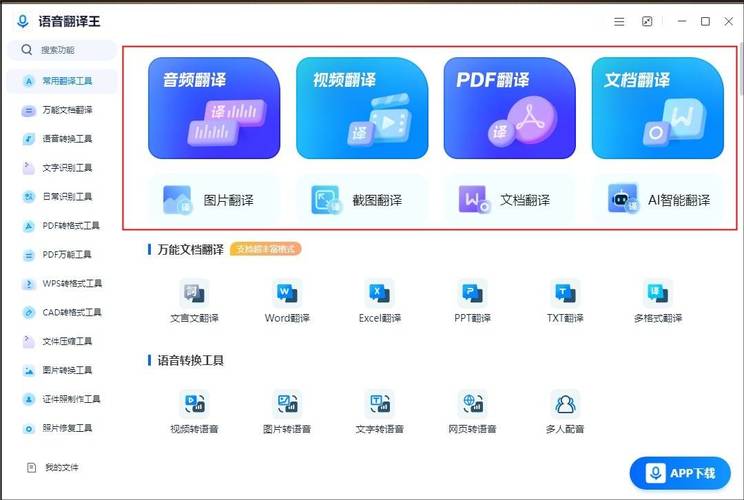Go to CAD转格式工具 sidebar category
This screenshot has width=744, height=500.
[x=62, y=313]
